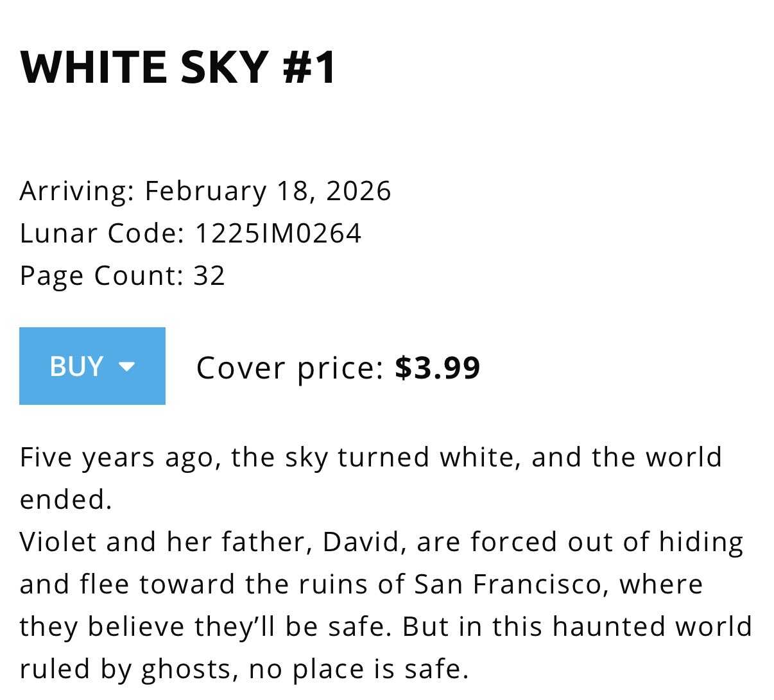Click the "Page Count:" label
Image resolution: width=774 pixels, height=700 pixels.
click(101, 275)
